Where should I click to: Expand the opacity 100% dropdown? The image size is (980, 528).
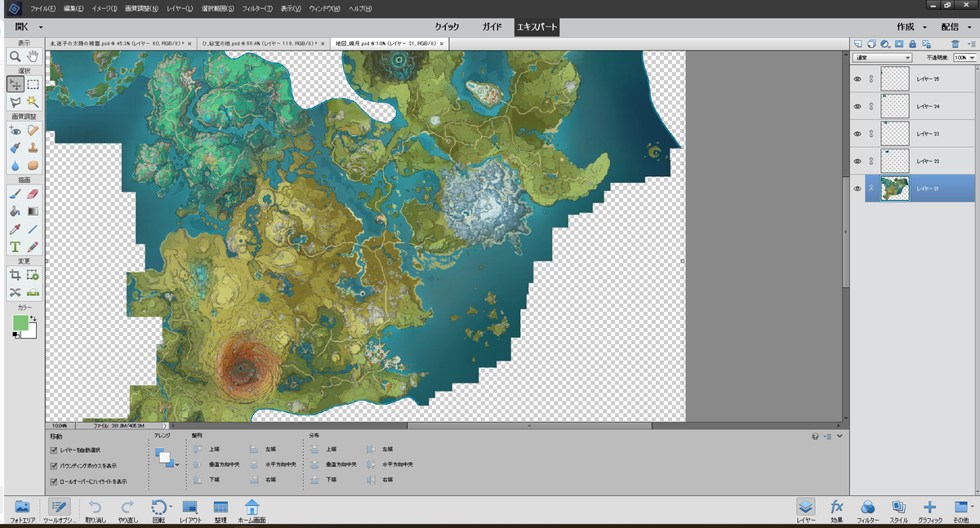coord(970,58)
